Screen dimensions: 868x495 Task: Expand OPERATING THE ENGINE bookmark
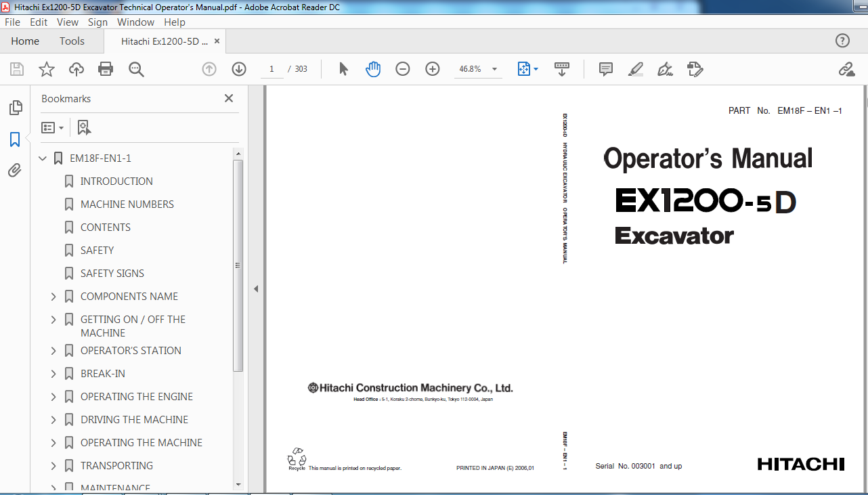53,397
